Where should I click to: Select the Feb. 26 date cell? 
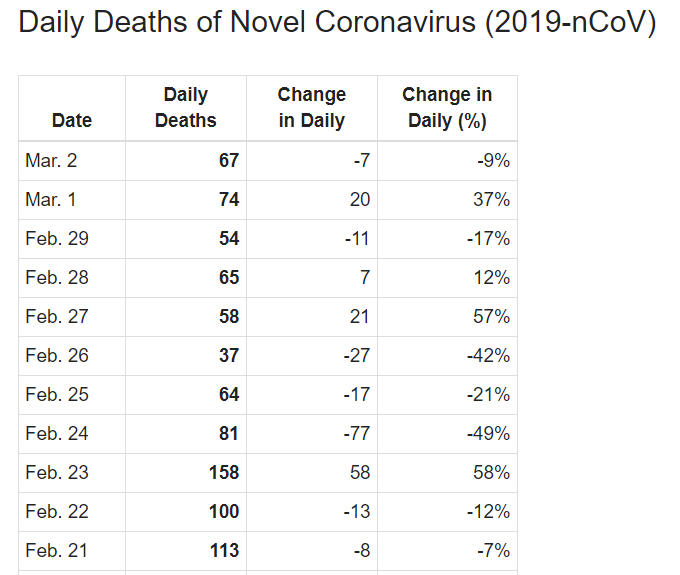pyautogui.click(x=72, y=356)
